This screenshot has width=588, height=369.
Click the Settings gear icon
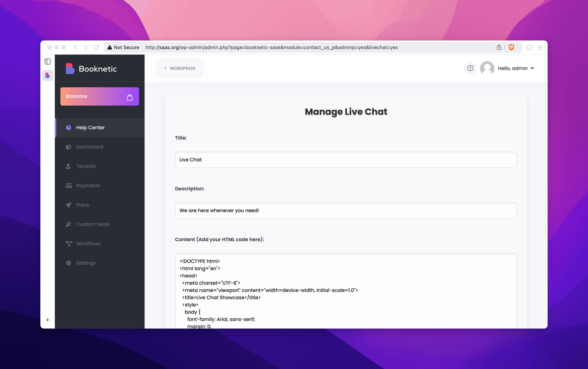pos(68,263)
